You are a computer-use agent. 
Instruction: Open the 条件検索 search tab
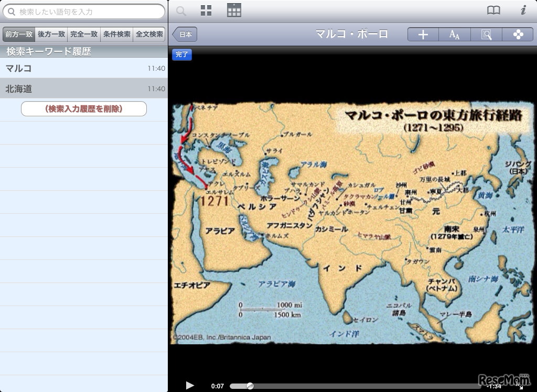coord(116,34)
